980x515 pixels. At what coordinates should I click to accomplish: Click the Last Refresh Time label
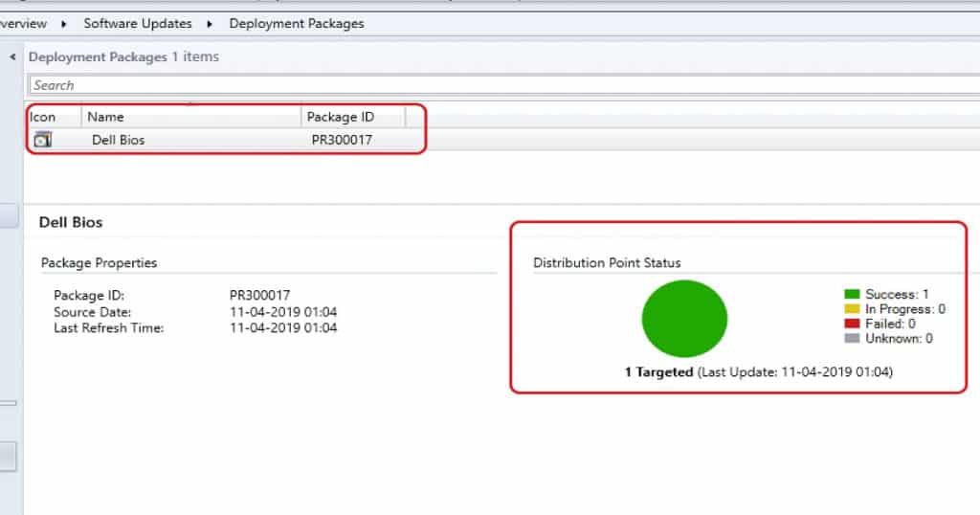click(x=108, y=328)
